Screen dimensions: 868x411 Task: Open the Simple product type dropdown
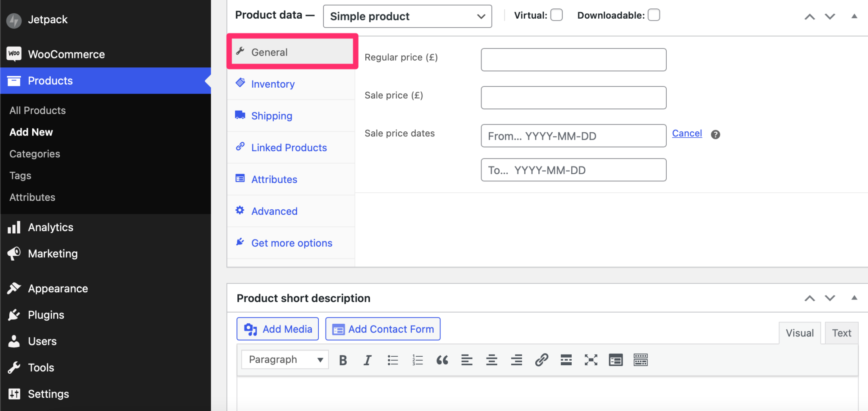pos(406,16)
